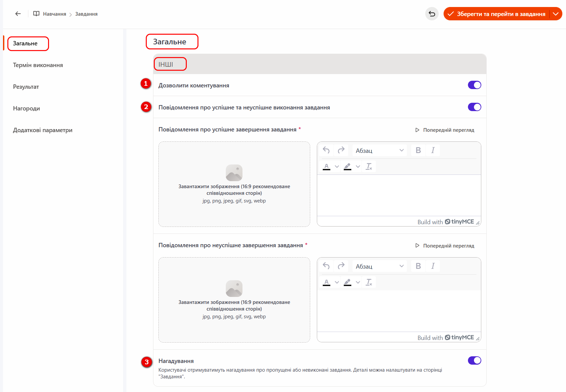Open the Термін виконання section

pyautogui.click(x=38, y=65)
